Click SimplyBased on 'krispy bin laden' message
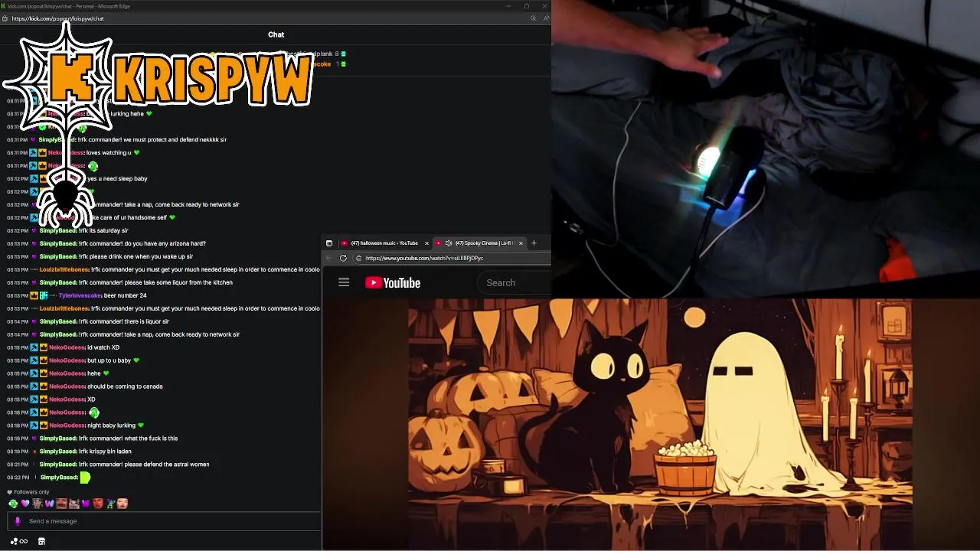This screenshot has width=980, height=551. pos(58,452)
